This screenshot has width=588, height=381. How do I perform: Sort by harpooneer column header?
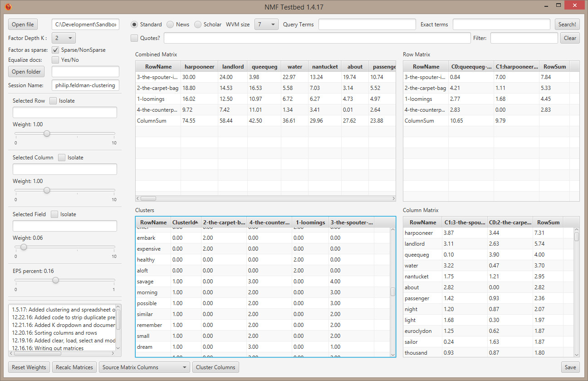click(x=199, y=67)
